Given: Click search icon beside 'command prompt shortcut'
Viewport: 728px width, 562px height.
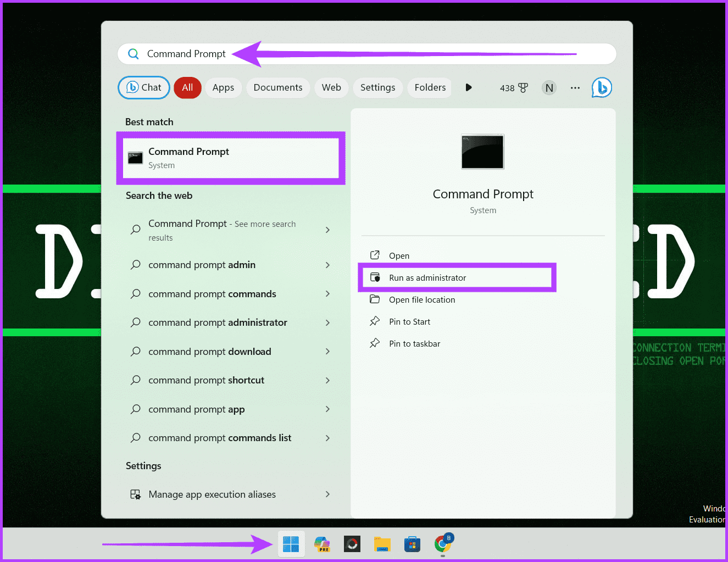Looking at the screenshot, I should click(135, 380).
